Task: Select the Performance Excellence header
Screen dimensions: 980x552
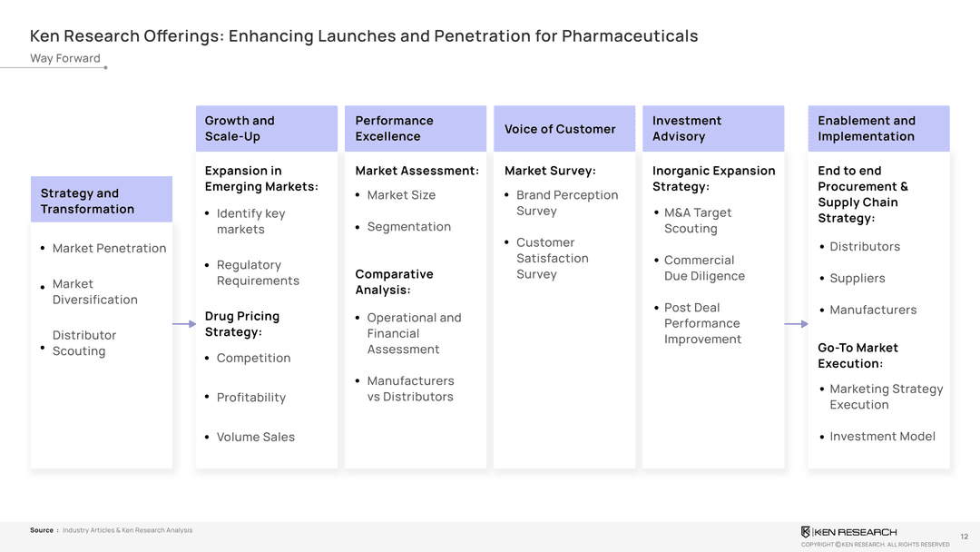Action: click(415, 129)
